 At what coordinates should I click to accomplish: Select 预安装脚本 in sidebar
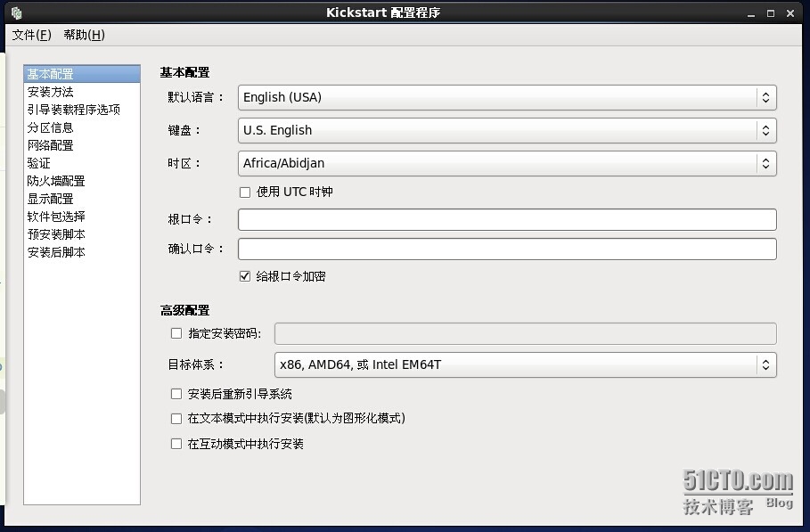coord(82,234)
